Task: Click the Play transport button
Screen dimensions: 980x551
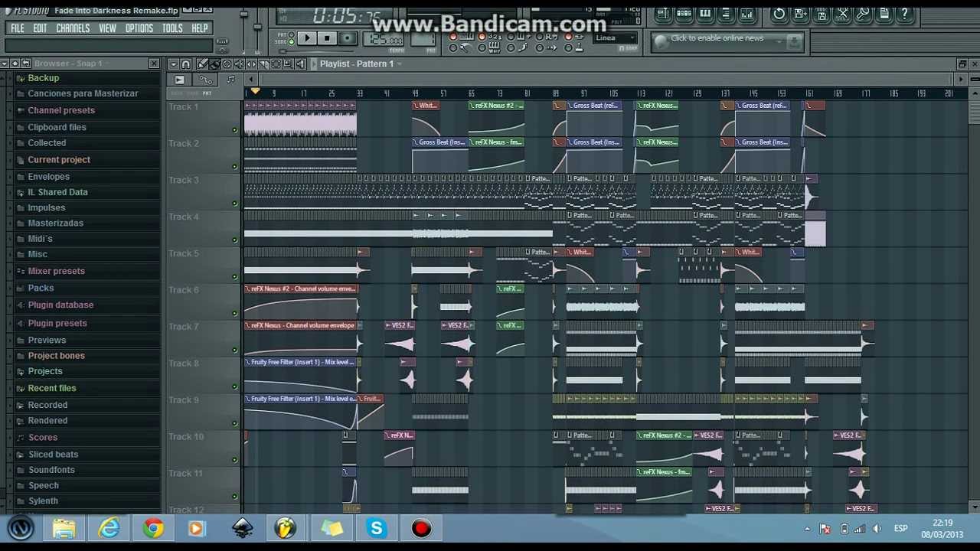Action: [x=307, y=38]
